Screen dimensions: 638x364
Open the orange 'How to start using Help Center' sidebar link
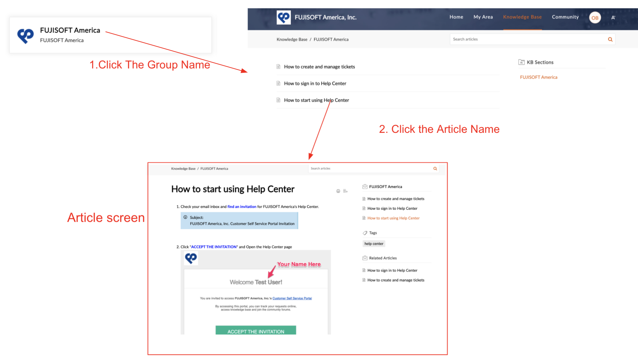pyautogui.click(x=394, y=218)
